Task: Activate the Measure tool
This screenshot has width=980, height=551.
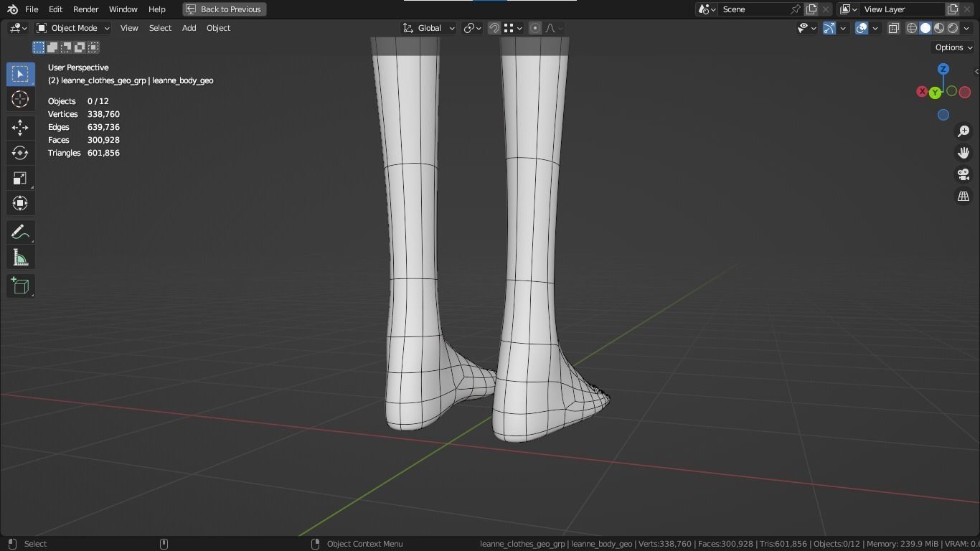Action: coord(20,258)
